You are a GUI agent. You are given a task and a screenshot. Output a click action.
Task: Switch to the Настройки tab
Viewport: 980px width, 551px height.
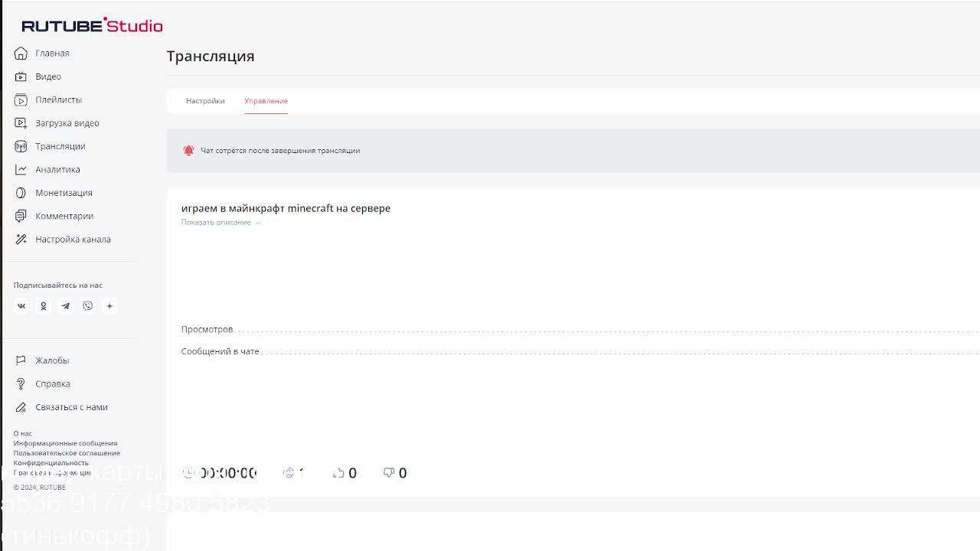pos(205,101)
